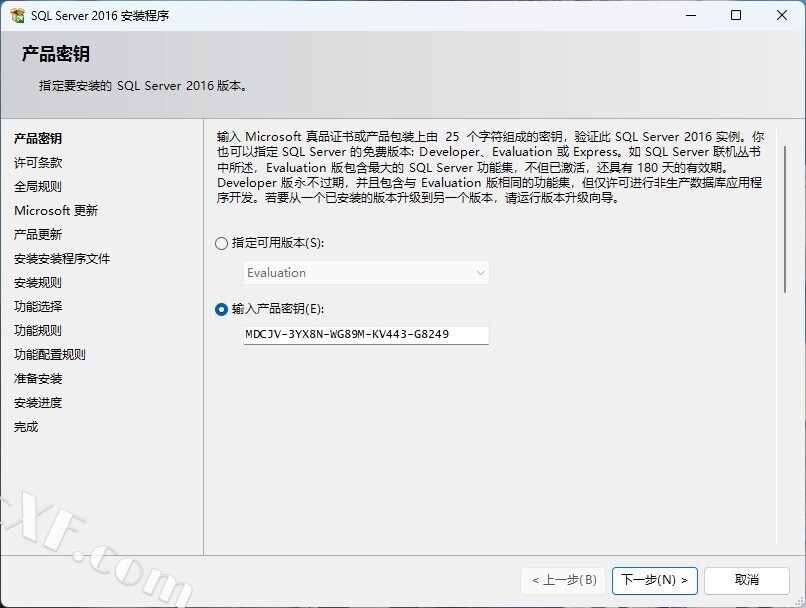Viewport: 806px width, 608px height.
Task: Click the SQL Server installer title bar icon
Action: click(17, 15)
